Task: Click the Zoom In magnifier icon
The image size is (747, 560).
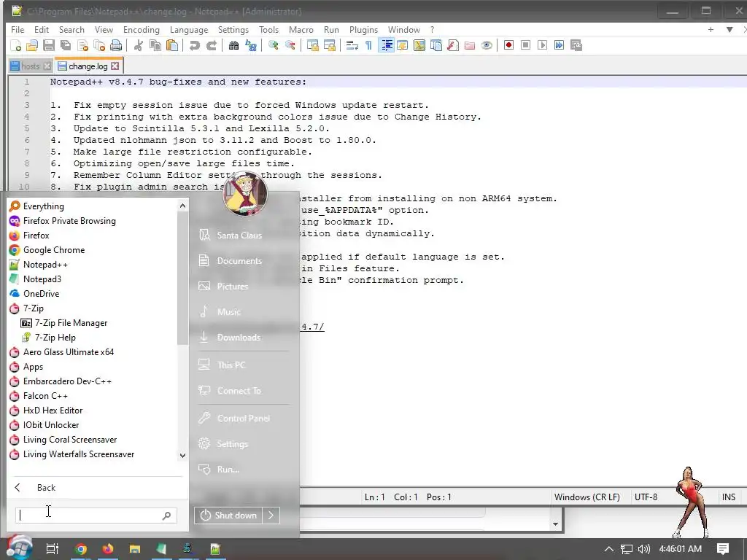Action: [273, 46]
